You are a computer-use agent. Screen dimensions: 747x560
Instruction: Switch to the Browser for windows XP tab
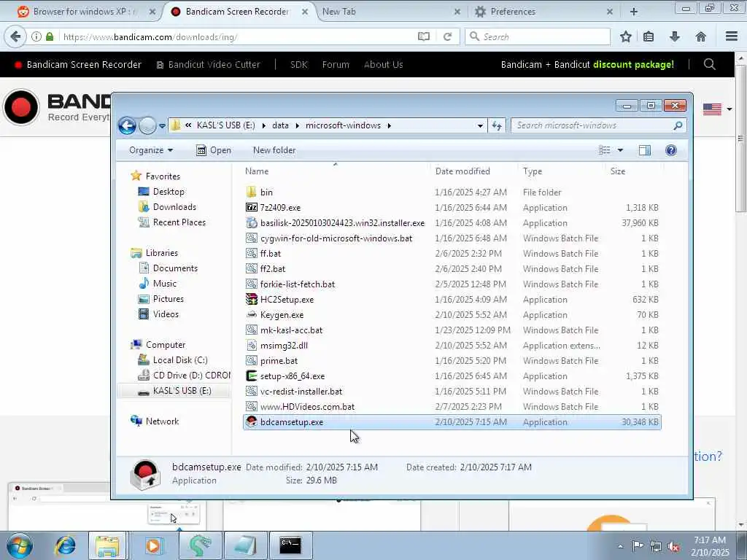coord(85,12)
